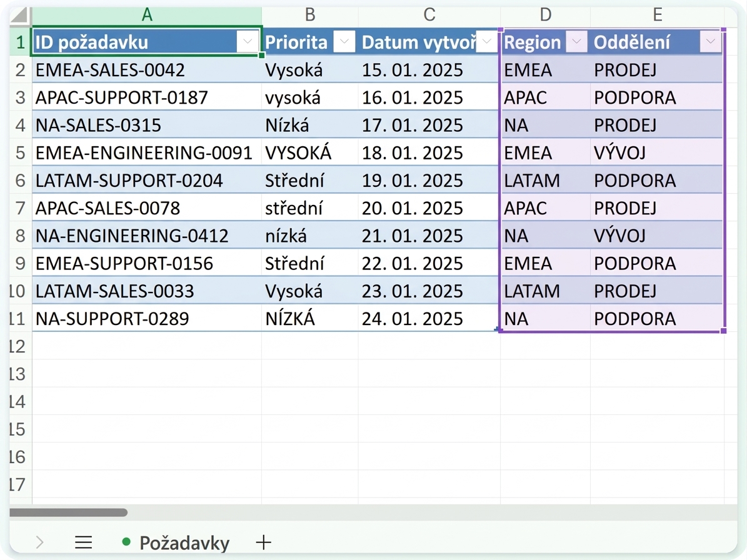
Task: Select column E header
Action: 658,15
